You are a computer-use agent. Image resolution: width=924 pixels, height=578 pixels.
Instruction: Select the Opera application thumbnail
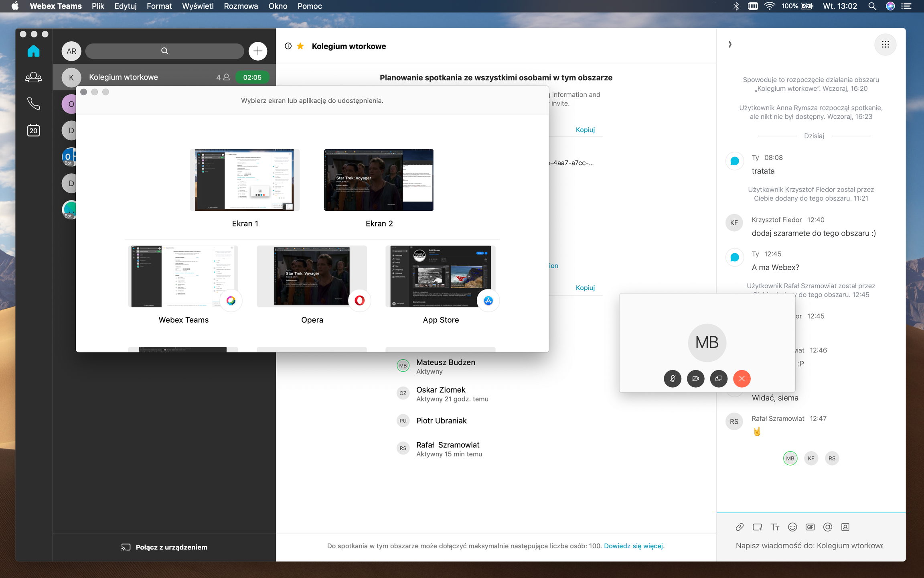click(x=312, y=277)
